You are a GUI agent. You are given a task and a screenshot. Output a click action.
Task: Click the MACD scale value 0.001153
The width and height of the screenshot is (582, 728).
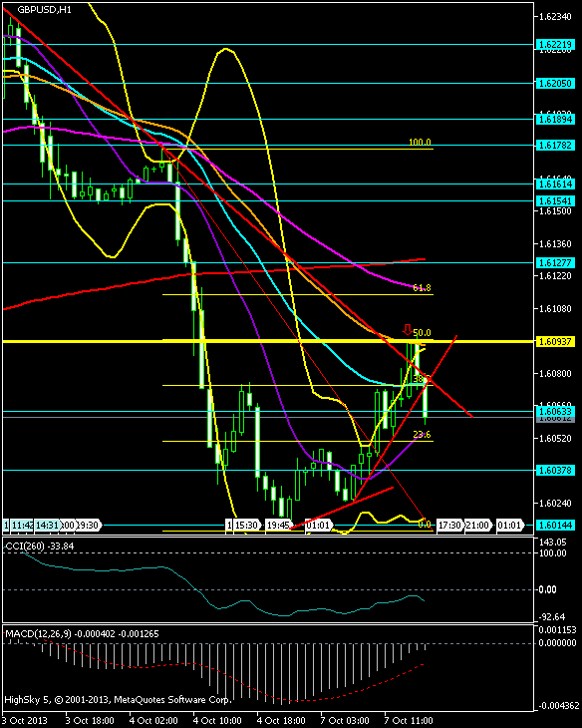coord(557,630)
